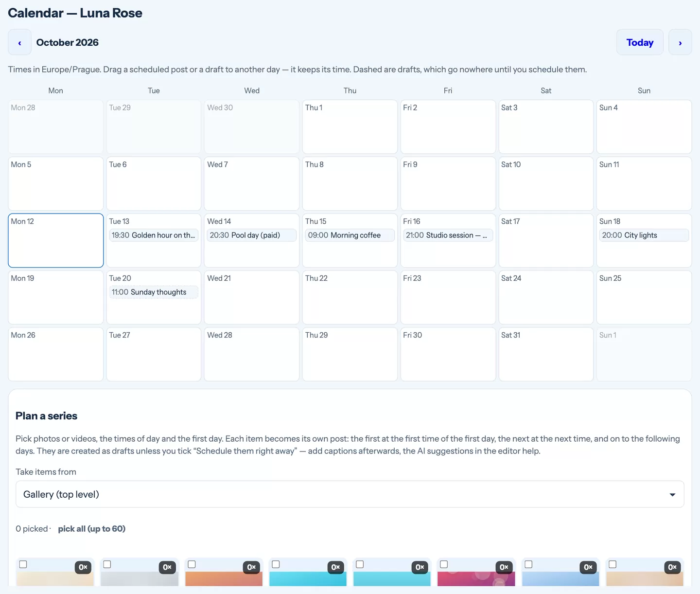Viewport: 700px width, 594px height.
Task: Click the 0x badge on the orange thumbnail
Action: pos(251,567)
